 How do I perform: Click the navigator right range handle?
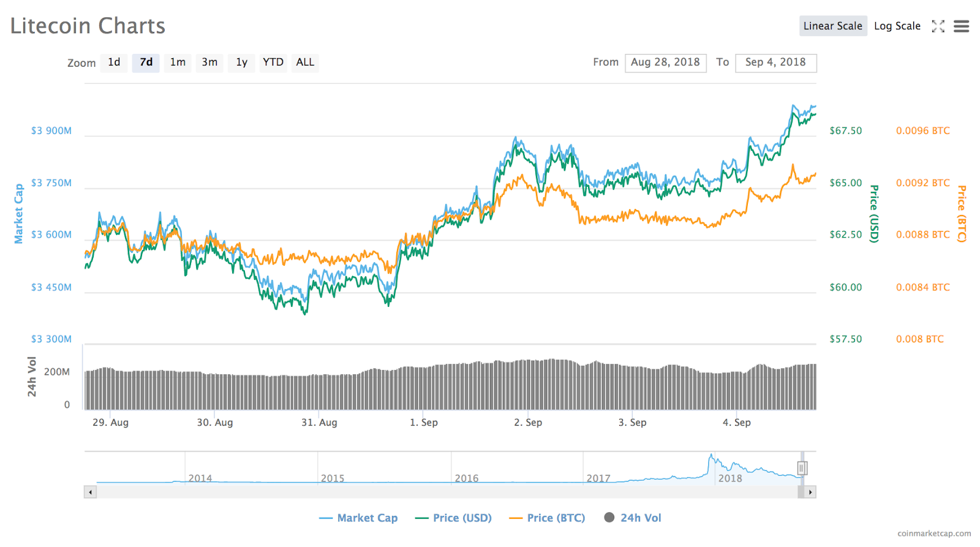(x=802, y=469)
